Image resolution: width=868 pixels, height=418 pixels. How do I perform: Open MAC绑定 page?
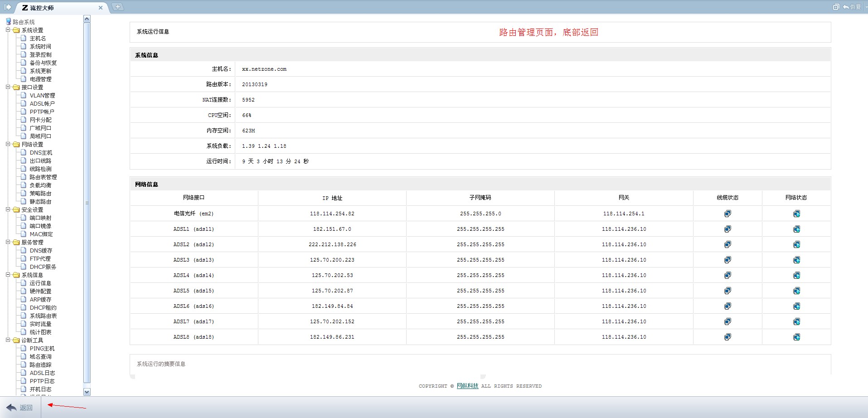(x=41, y=234)
